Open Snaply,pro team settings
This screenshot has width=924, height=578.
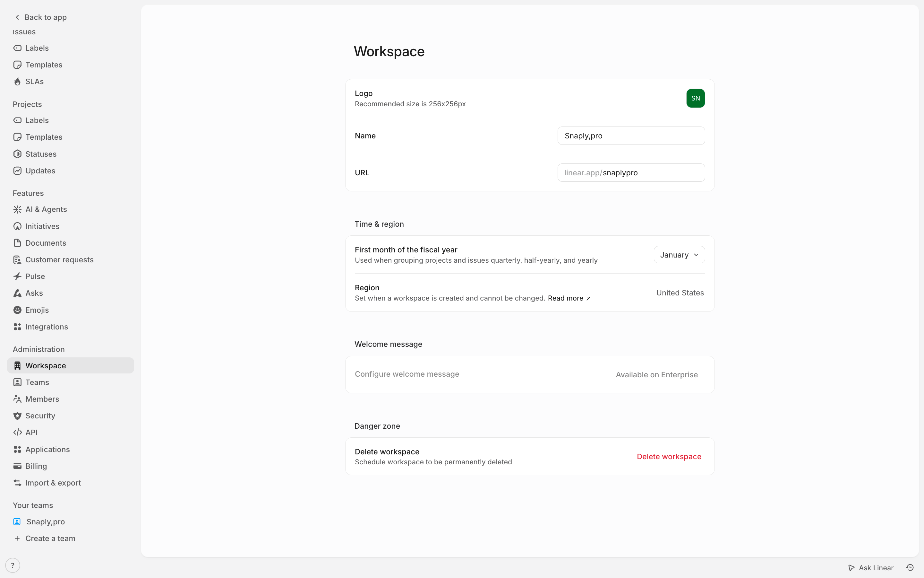71,522
